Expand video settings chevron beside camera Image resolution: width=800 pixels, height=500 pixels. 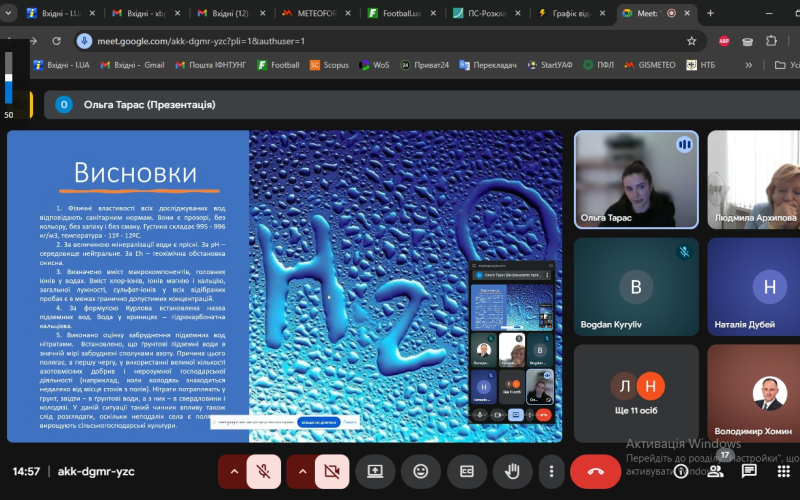(x=302, y=471)
